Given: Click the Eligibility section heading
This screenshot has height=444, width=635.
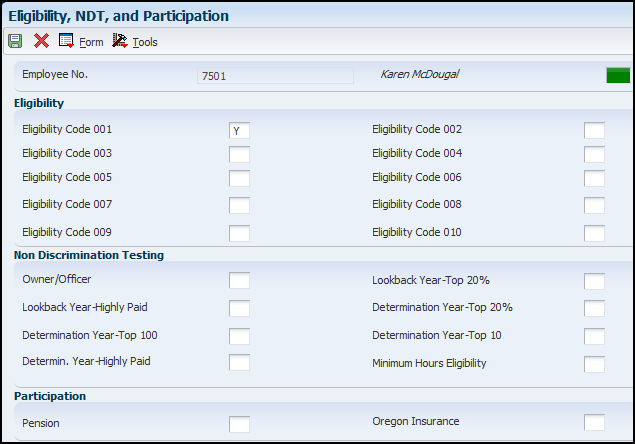Looking at the screenshot, I should pos(39,103).
